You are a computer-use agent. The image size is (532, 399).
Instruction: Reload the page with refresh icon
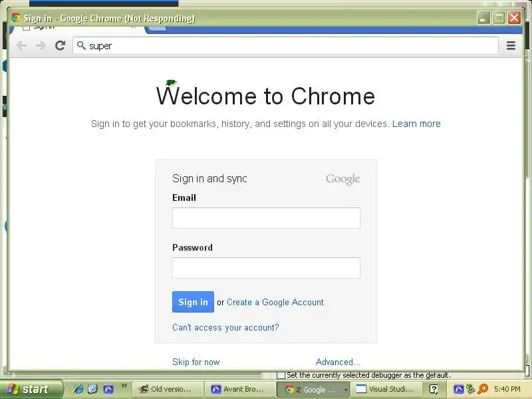click(x=61, y=45)
